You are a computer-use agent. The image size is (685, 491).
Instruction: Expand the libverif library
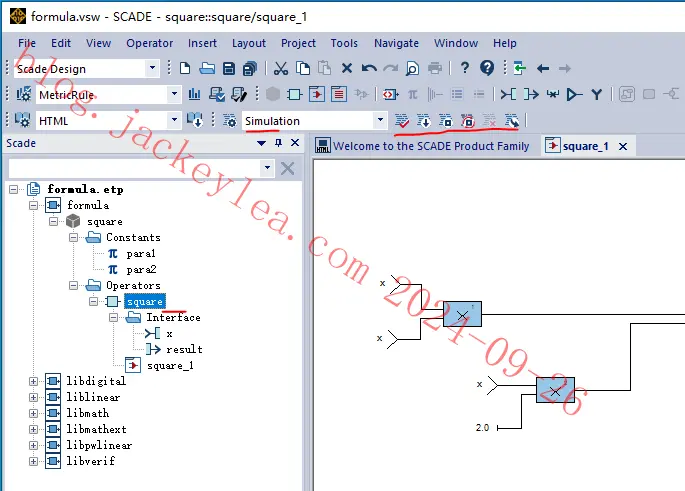point(33,461)
